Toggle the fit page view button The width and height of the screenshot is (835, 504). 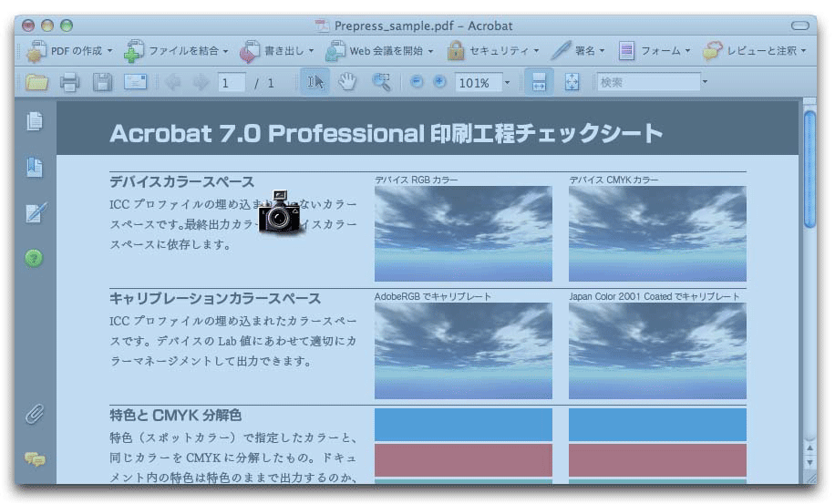572,82
